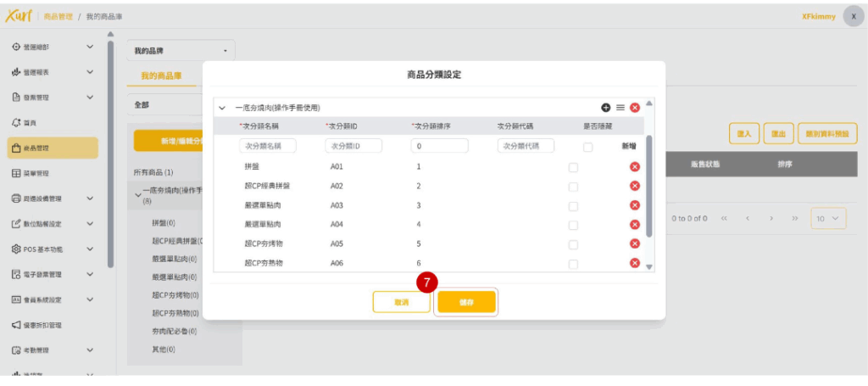Open the 我的品牌 brand dropdown
The width and height of the screenshot is (868, 386).
point(181,51)
